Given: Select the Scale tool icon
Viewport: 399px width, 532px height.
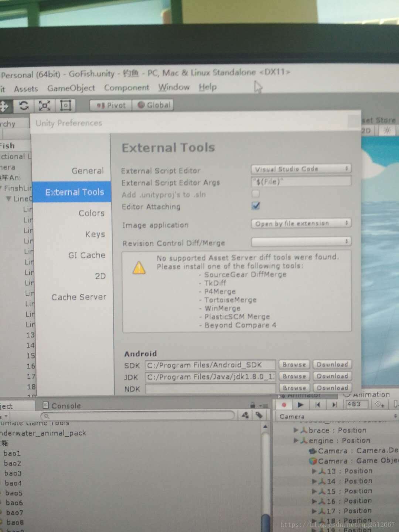Looking at the screenshot, I should (x=45, y=106).
